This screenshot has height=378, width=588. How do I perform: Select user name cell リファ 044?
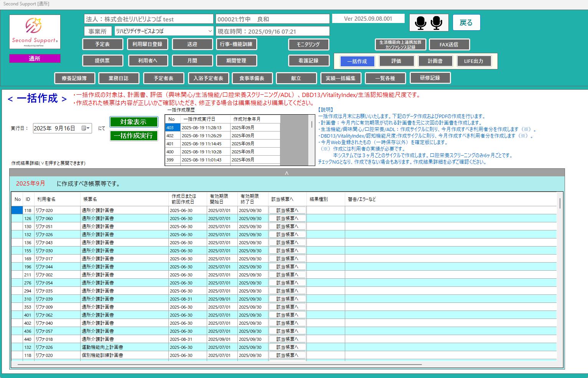pyautogui.click(x=57, y=267)
